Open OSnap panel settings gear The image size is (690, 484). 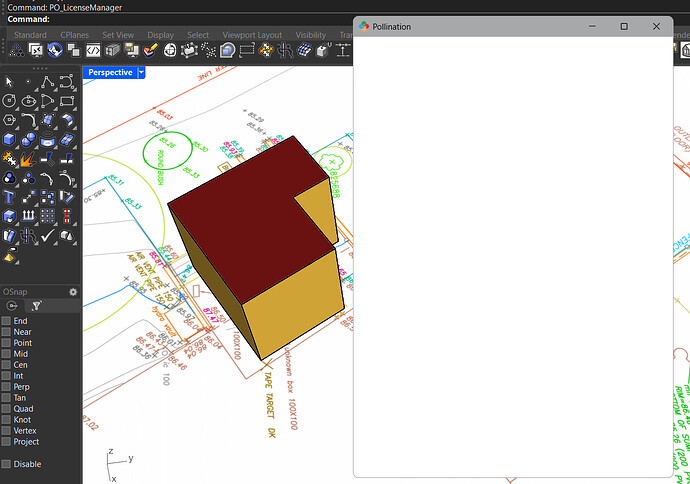pos(72,292)
